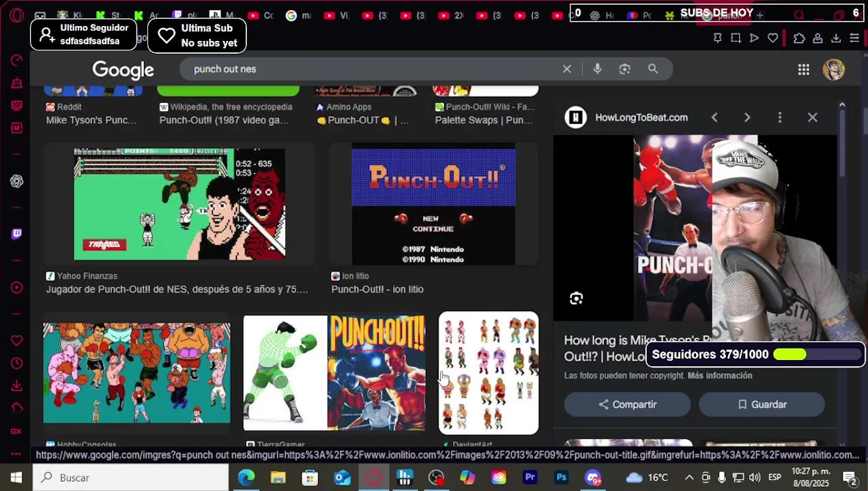Open the Opera GX main menu logo
The width and height of the screenshot is (868, 491).
(x=16, y=15)
